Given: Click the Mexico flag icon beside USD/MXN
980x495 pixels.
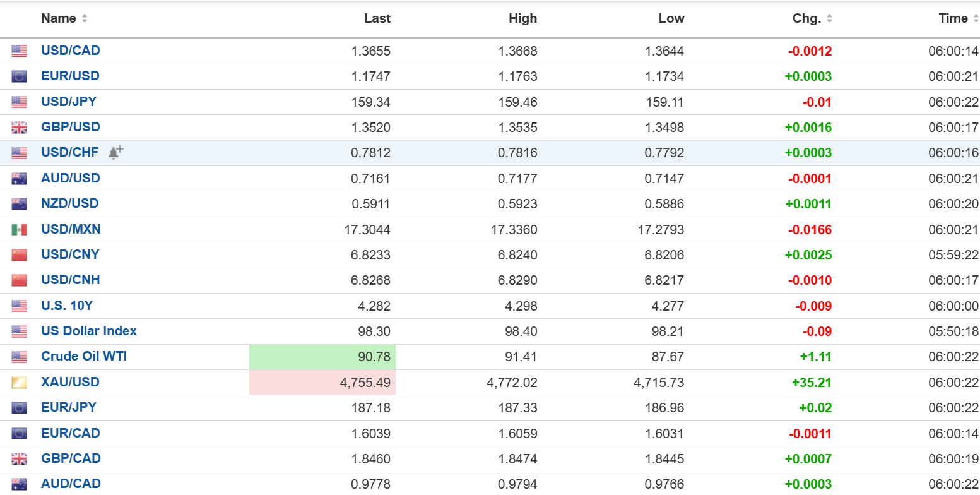Looking at the screenshot, I should (20, 229).
